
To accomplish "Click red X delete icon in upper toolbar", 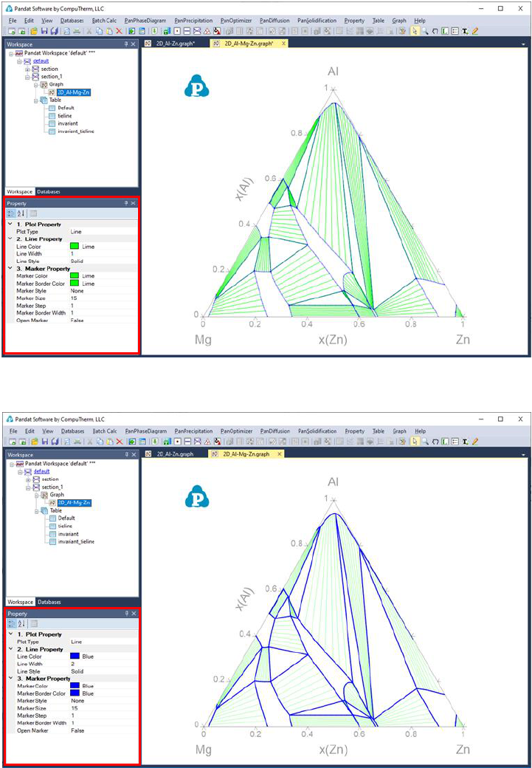I will click(119, 31).
